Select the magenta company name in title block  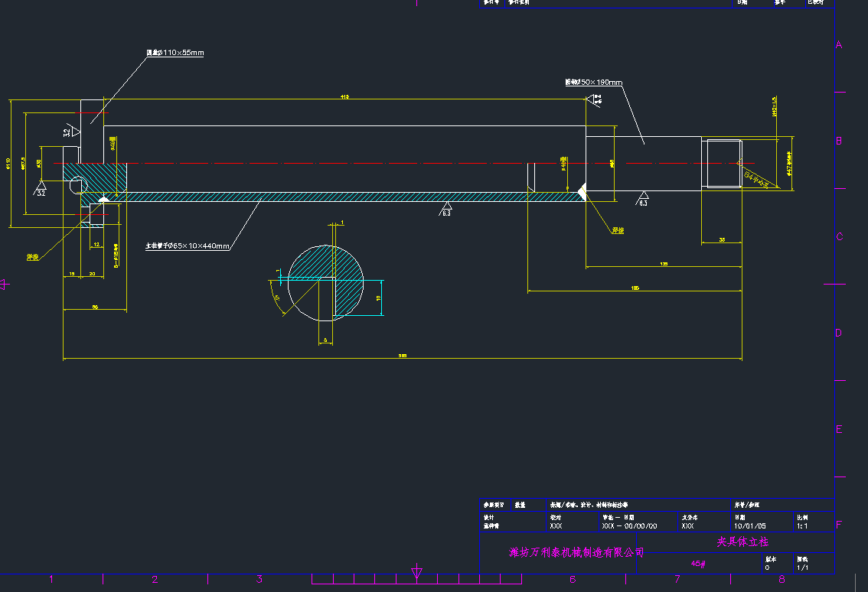coord(576,552)
